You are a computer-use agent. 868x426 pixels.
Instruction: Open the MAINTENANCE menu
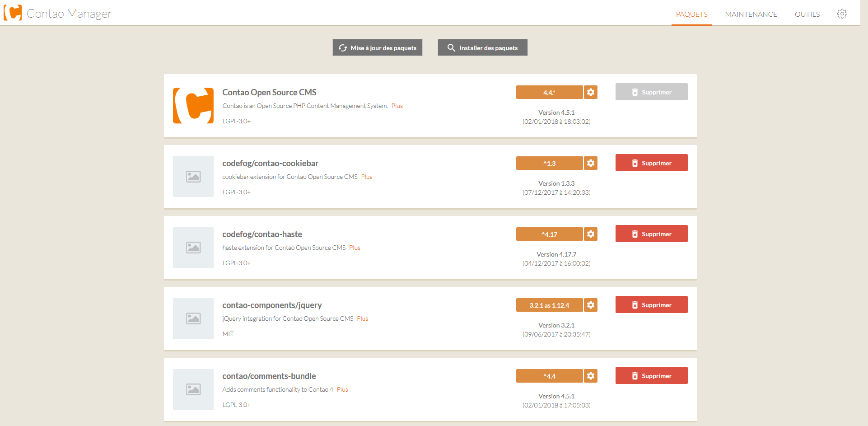click(751, 14)
